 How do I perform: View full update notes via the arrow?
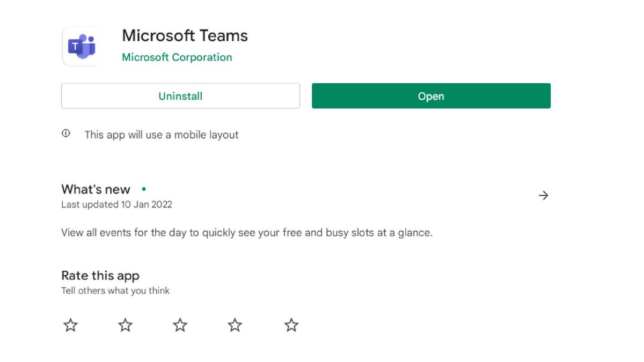point(544,195)
